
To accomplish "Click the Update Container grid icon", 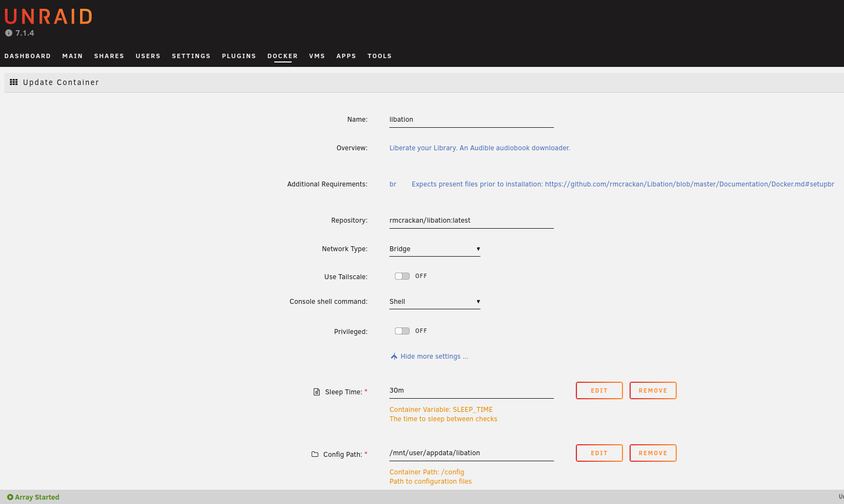I will click(14, 82).
